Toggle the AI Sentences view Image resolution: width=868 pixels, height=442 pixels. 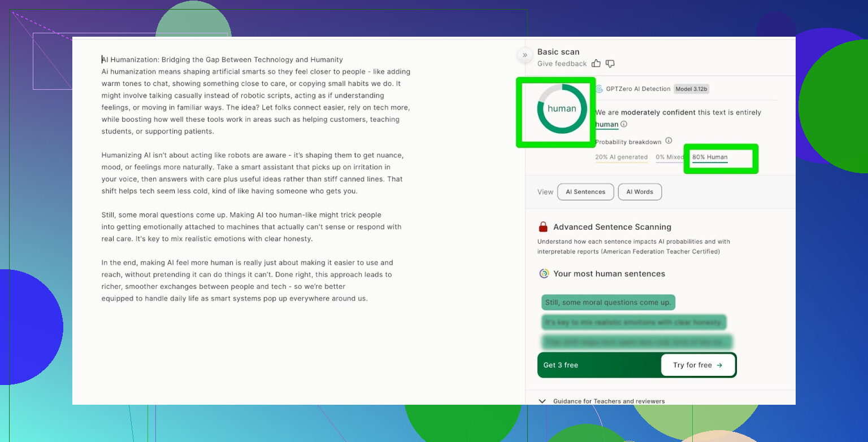point(585,192)
